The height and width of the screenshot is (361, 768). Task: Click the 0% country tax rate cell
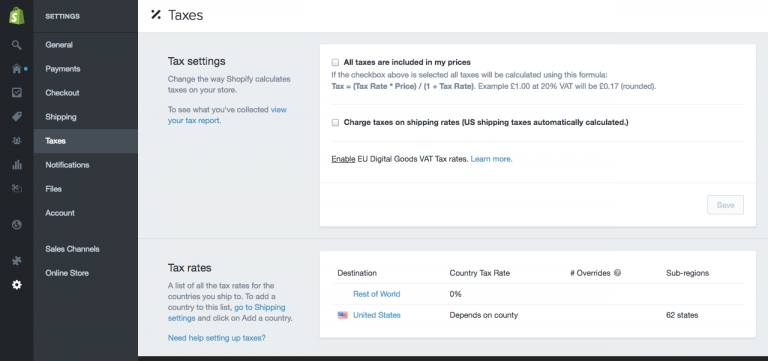click(x=455, y=294)
